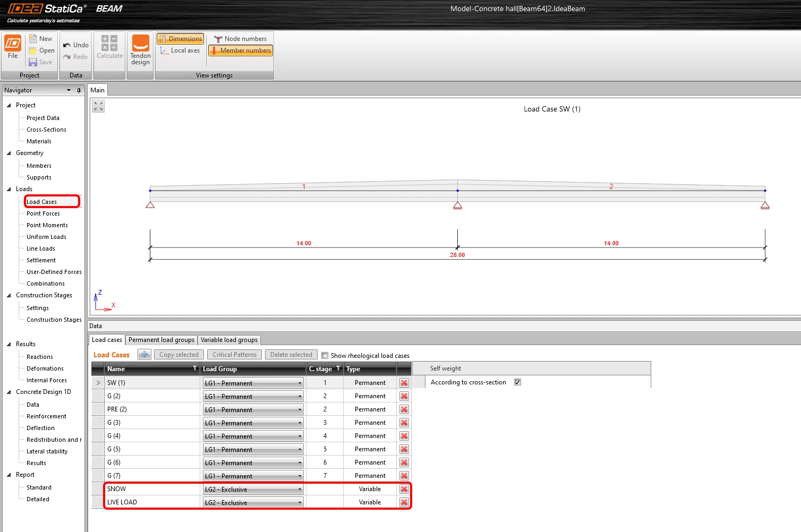Switch to Permanent load groups tab
801x532 pixels.
click(x=161, y=340)
